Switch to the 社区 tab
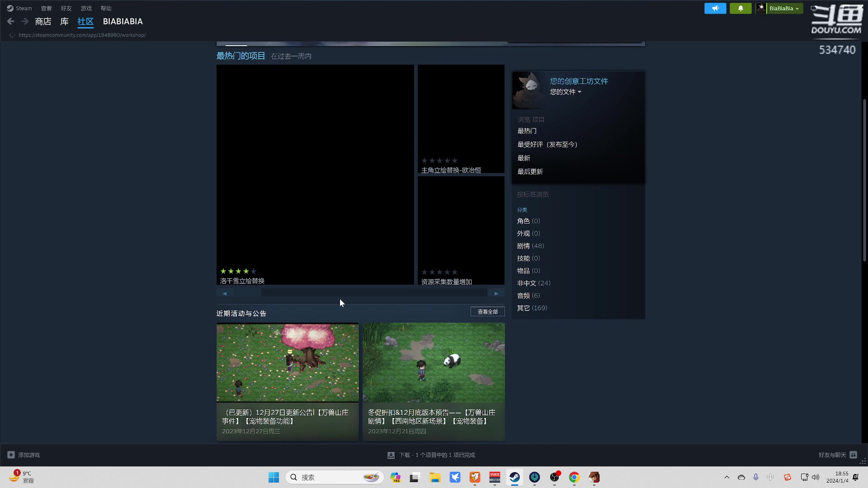Viewport: 868px width, 488px height. point(85,21)
